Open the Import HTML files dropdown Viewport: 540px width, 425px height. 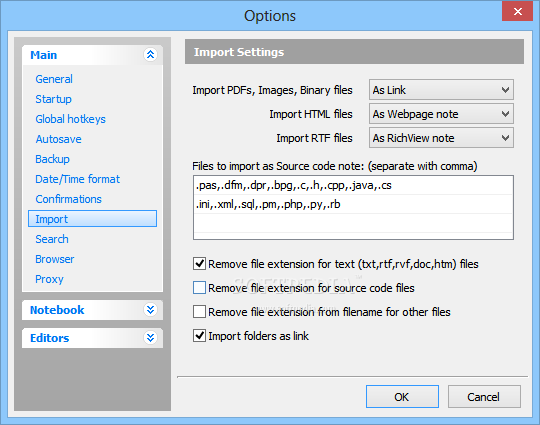click(441, 114)
